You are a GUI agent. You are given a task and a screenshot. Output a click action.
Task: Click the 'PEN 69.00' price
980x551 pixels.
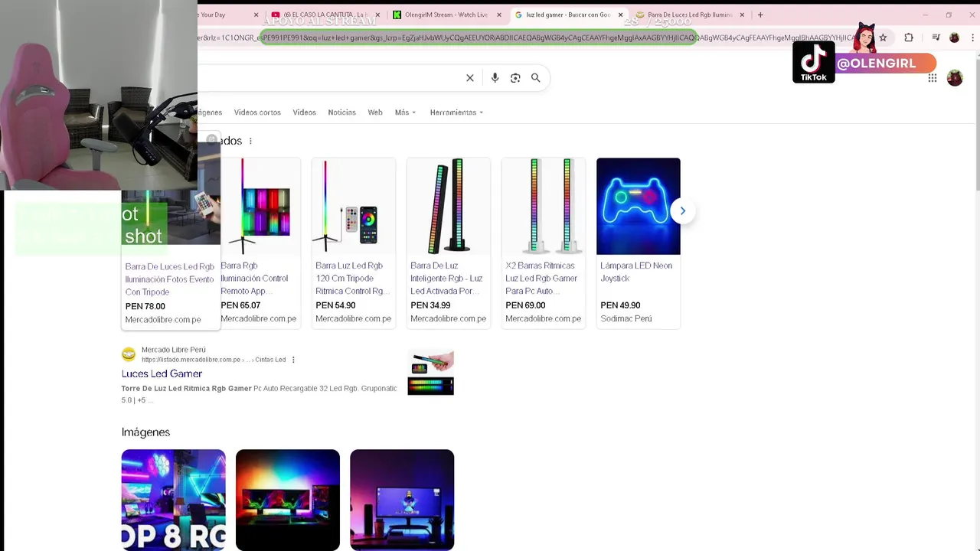point(525,305)
